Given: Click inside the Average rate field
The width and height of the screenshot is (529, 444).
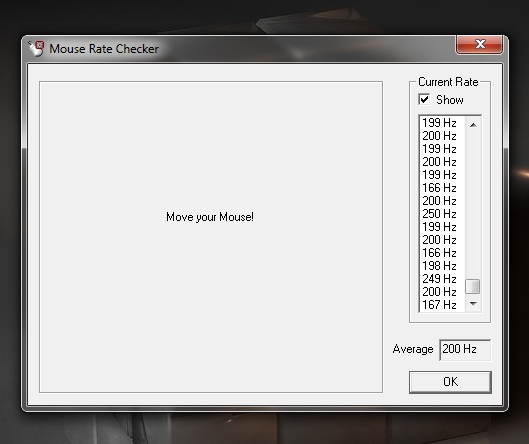Looking at the screenshot, I should 465,350.
